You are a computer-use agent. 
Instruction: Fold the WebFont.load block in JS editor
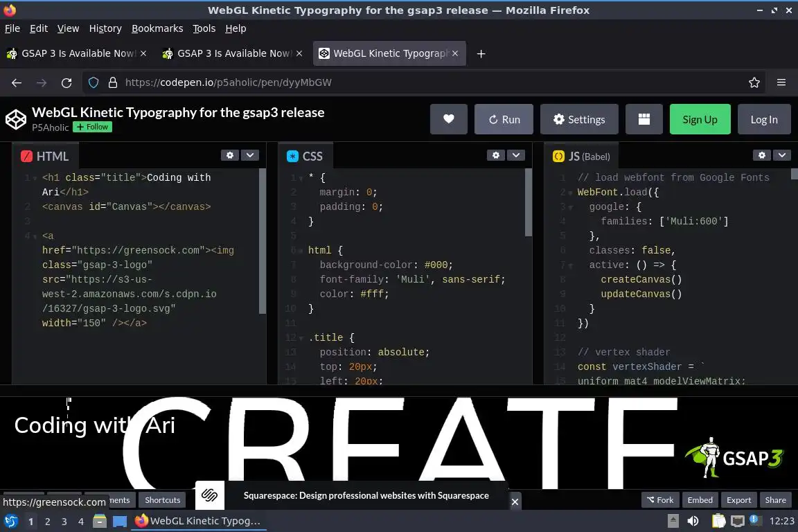coord(570,193)
